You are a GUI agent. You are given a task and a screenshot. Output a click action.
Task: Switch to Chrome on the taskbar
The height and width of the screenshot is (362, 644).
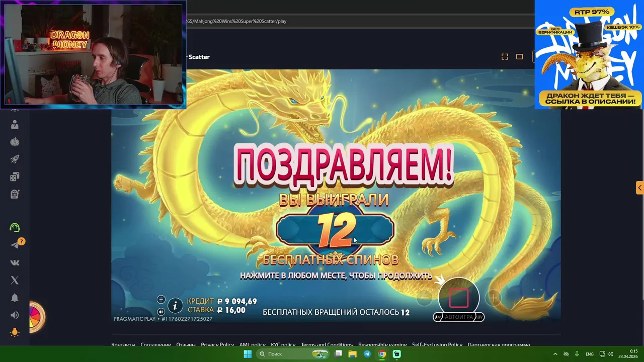click(x=382, y=354)
